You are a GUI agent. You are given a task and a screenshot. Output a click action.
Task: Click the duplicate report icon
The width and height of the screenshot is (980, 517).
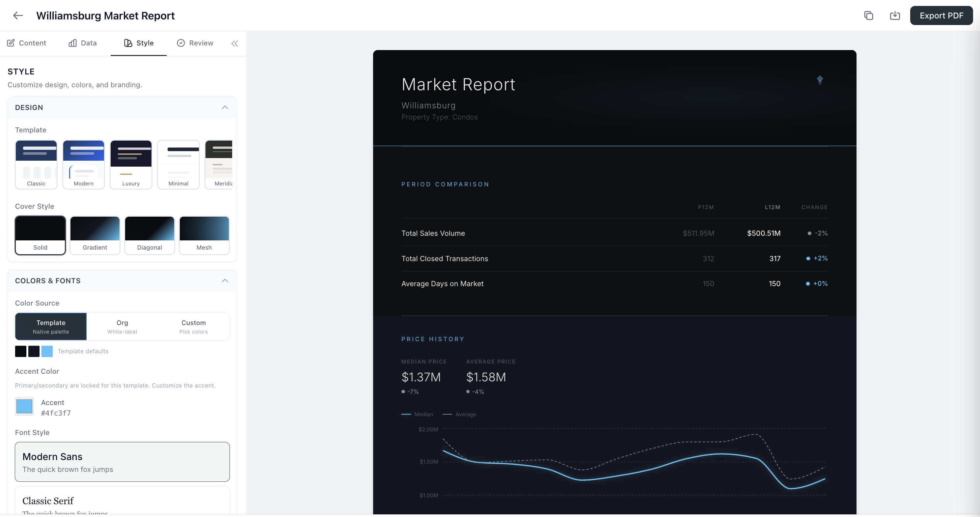tap(869, 15)
